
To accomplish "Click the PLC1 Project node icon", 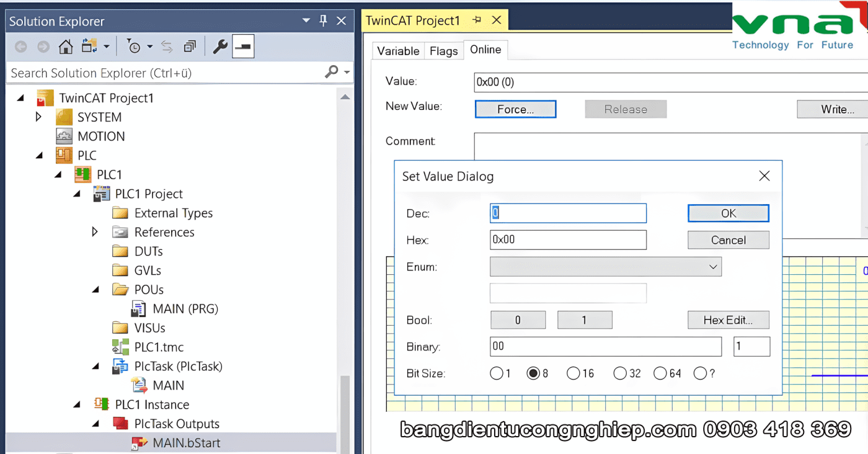I will pyautogui.click(x=102, y=194).
